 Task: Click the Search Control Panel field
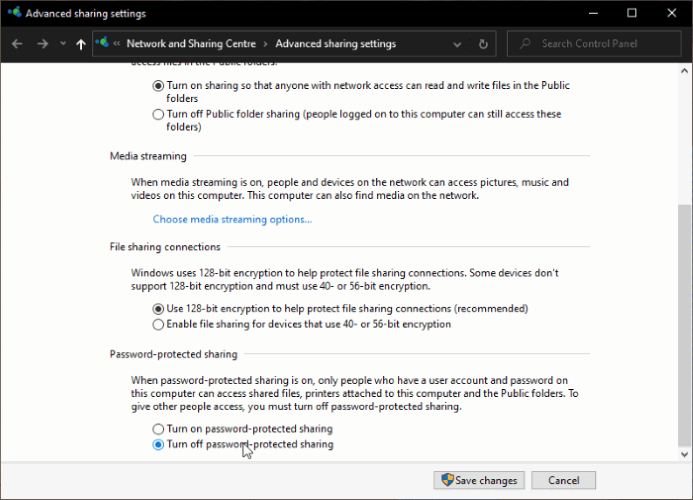click(594, 44)
